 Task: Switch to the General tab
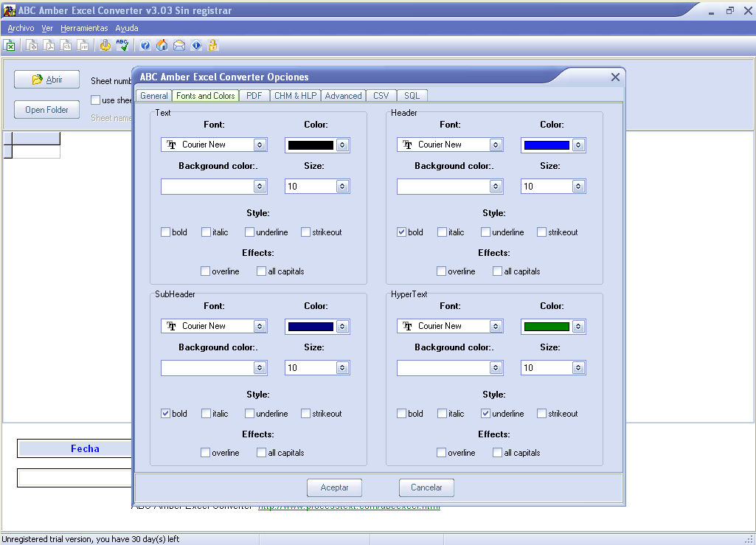click(x=154, y=95)
